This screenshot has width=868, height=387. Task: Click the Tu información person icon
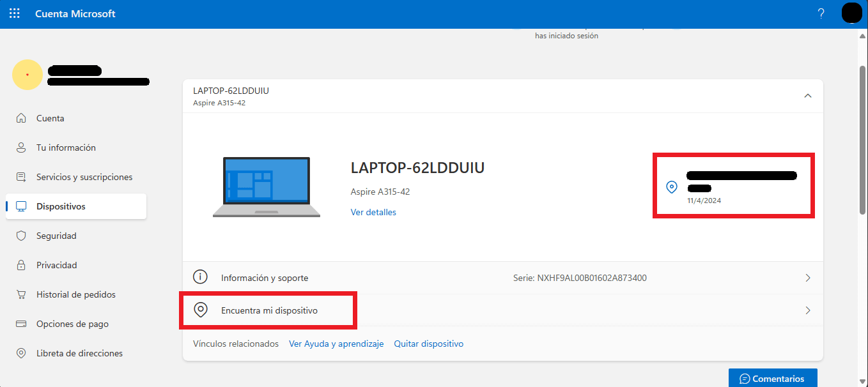tap(21, 148)
